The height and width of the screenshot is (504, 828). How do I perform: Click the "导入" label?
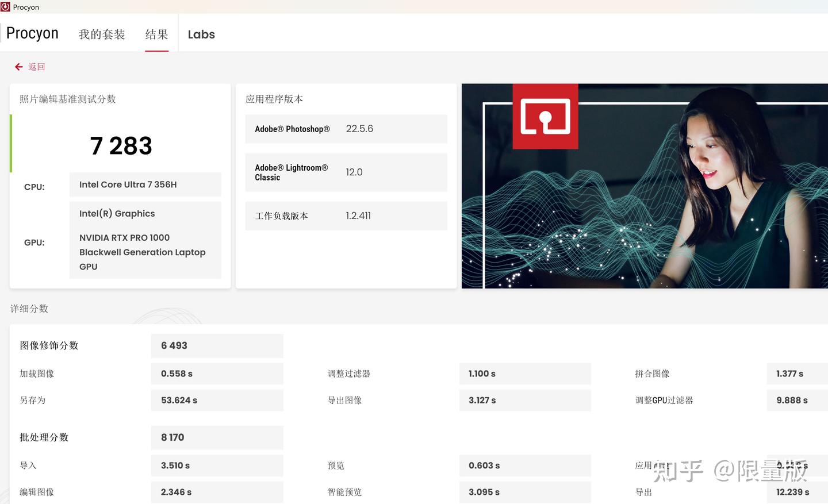click(x=28, y=465)
